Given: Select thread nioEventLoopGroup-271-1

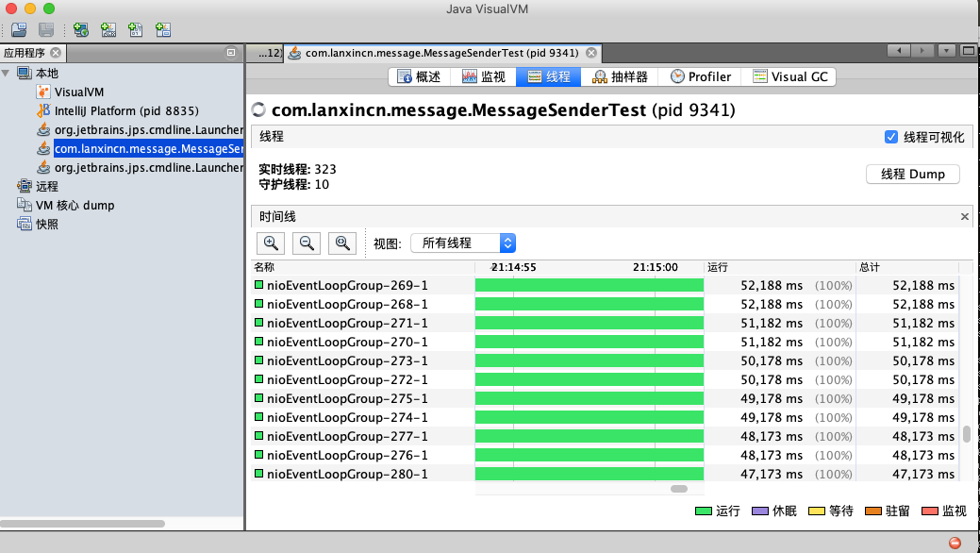Looking at the screenshot, I should [347, 323].
